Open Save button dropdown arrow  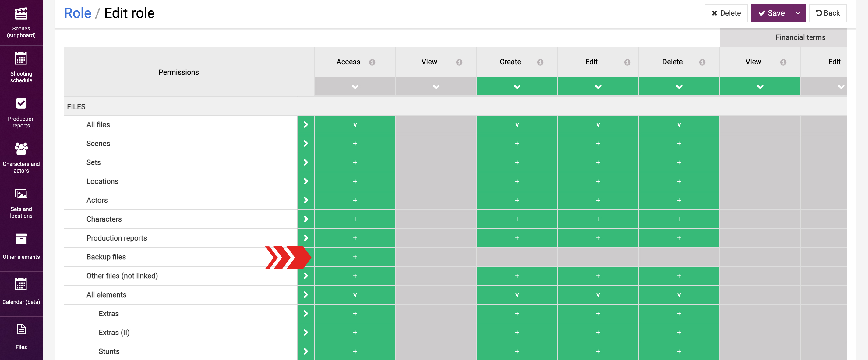[798, 13]
